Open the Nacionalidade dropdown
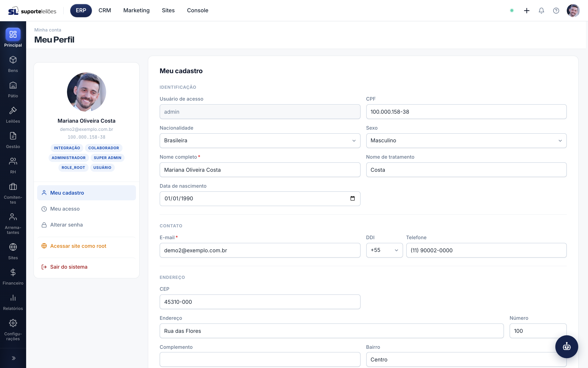This screenshot has height=368, width=588. point(260,141)
